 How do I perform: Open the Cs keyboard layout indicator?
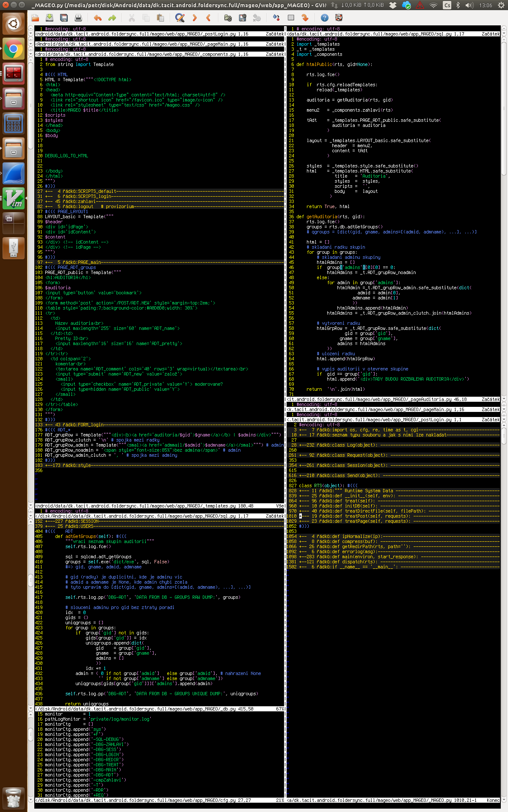coord(447,5)
